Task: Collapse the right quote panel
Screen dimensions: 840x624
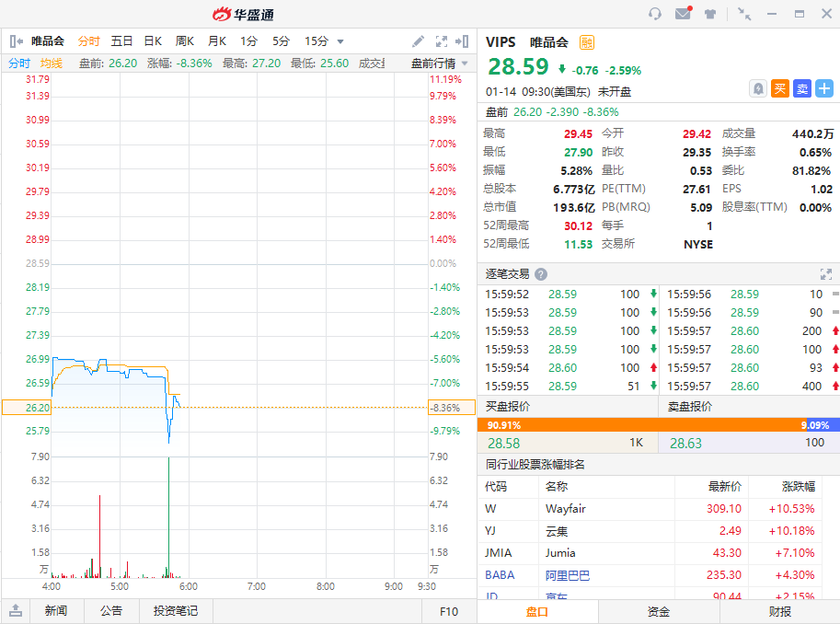Action: (462, 41)
